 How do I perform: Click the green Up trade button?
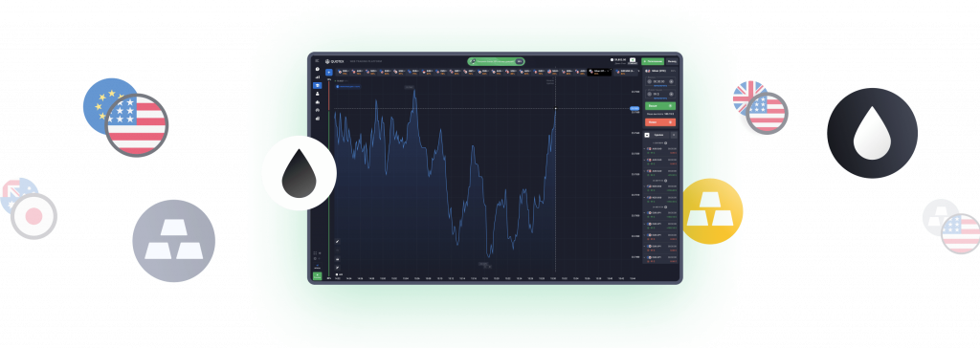click(660, 106)
